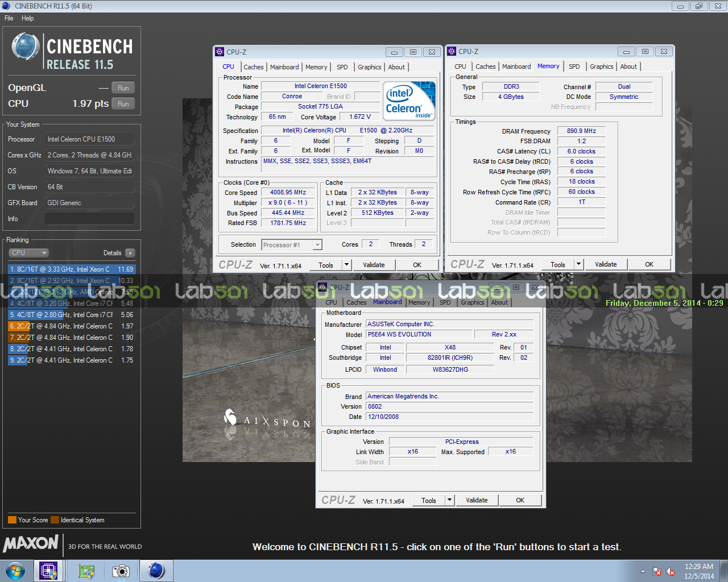Click the muted volume tray icon
728x582 pixels.
point(671,571)
